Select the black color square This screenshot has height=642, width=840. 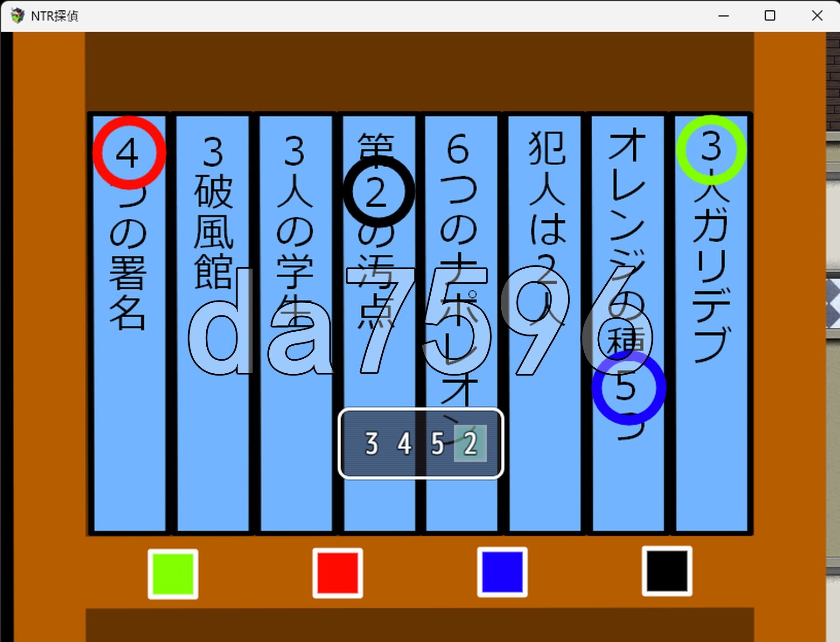click(667, 572)
